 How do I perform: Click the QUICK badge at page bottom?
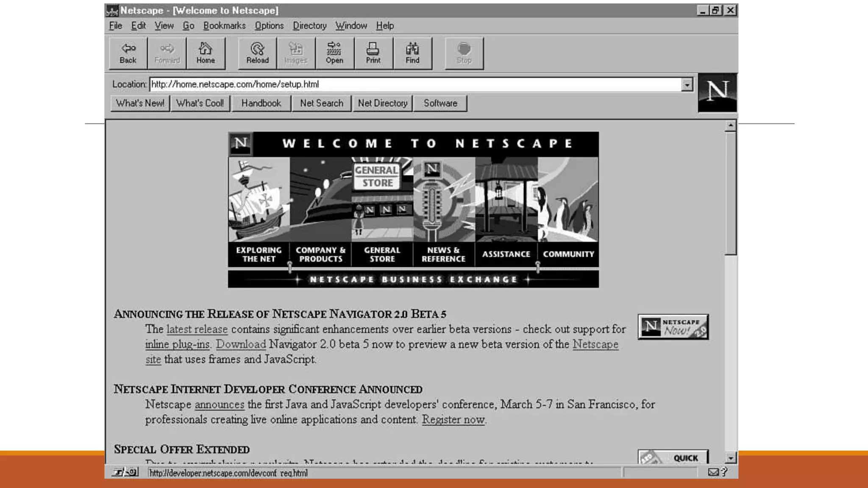click(673, 457)
